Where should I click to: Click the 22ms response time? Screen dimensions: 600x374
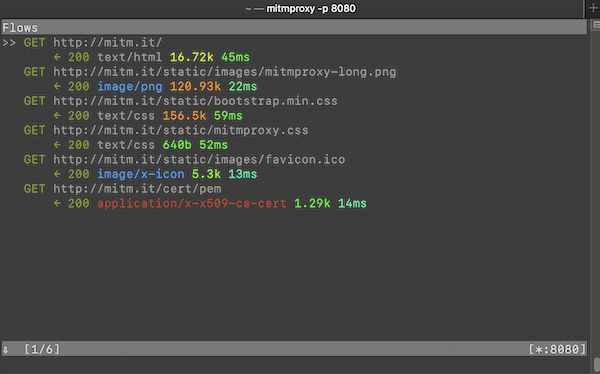pos(243,87)
